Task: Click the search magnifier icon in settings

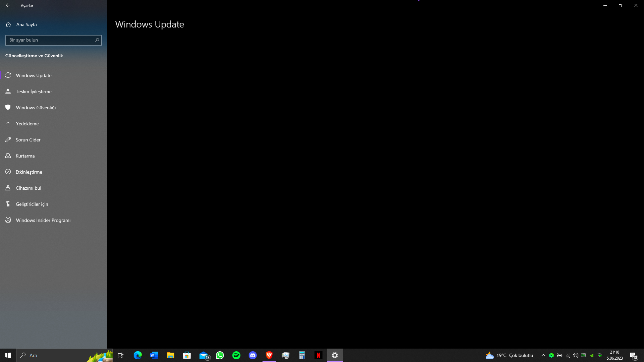Action: click(x=97, y=40)
